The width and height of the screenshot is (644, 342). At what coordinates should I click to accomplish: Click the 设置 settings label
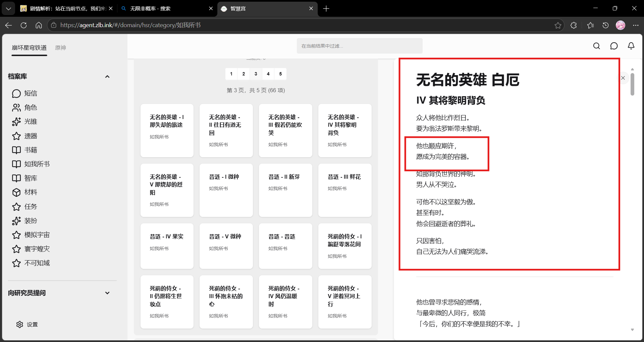point(32,324)
